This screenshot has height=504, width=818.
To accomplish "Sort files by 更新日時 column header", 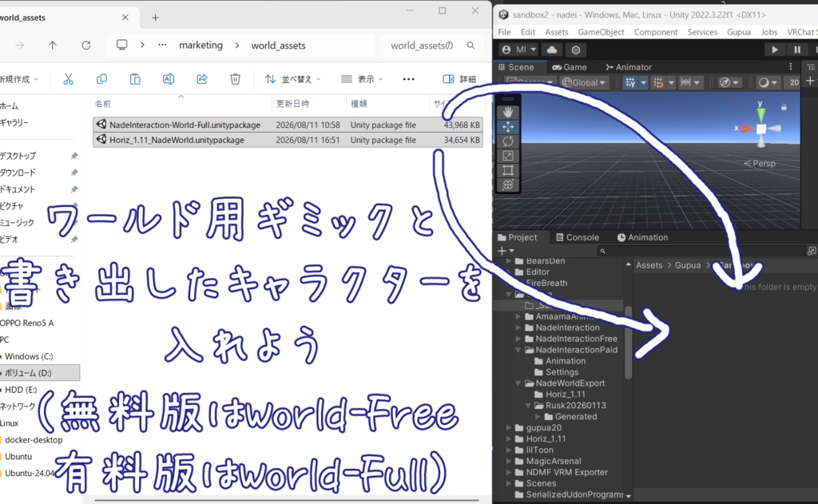I will point(292,104).
